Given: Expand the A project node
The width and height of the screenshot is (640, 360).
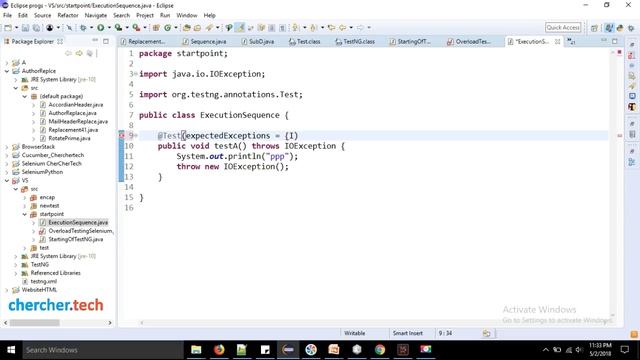Looking at the screenshot, I should pyautogui.click(x=7, y=62).
